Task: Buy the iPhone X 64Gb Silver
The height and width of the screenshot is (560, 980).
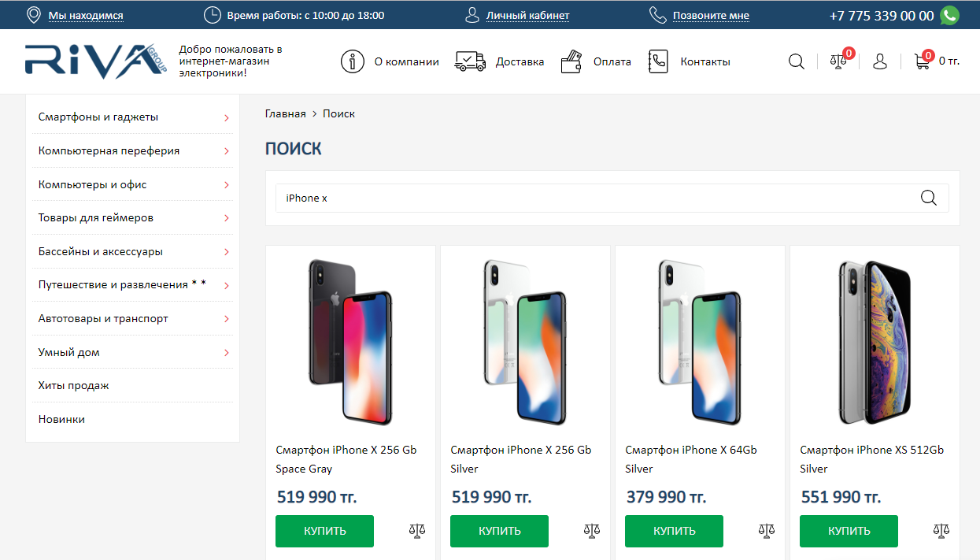Action: (x=674, y=531)
